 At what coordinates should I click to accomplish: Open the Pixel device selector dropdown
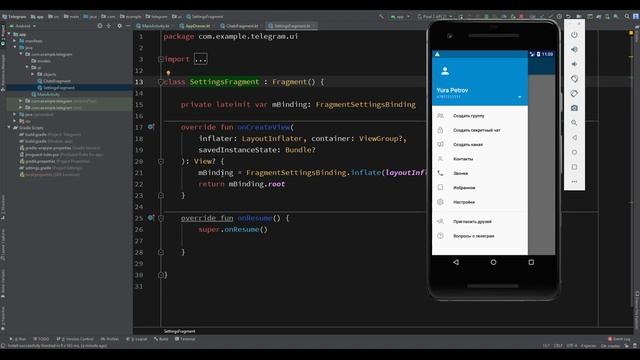[x=435, y=17]
